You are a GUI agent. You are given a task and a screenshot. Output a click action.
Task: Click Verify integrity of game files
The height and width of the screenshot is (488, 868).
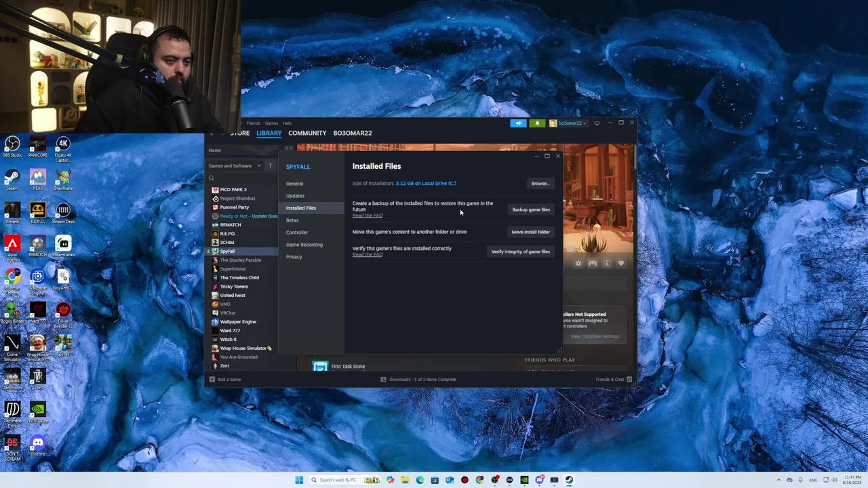pos(521,251)
